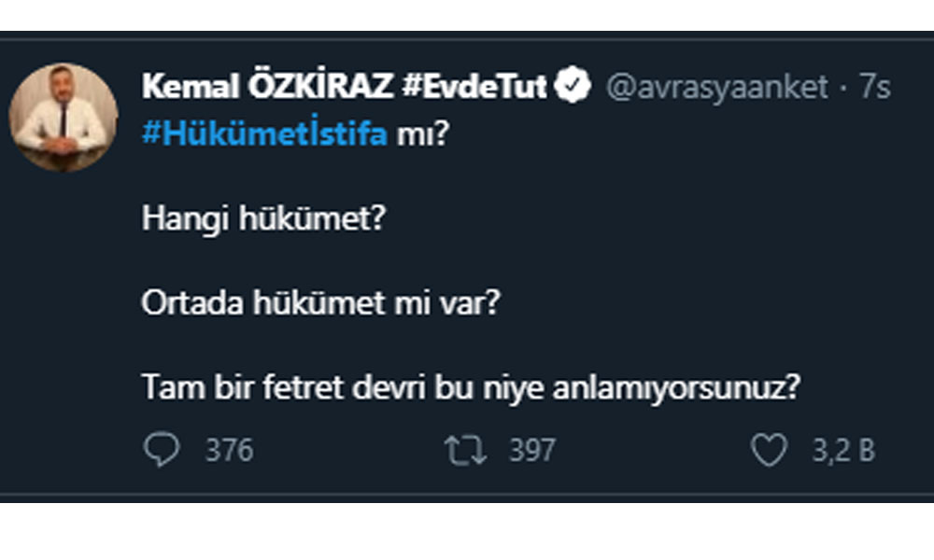This screenshot has width=934, height=560.
Task: Open the tweet via the 7s timestamp
Action: (875, 87)
